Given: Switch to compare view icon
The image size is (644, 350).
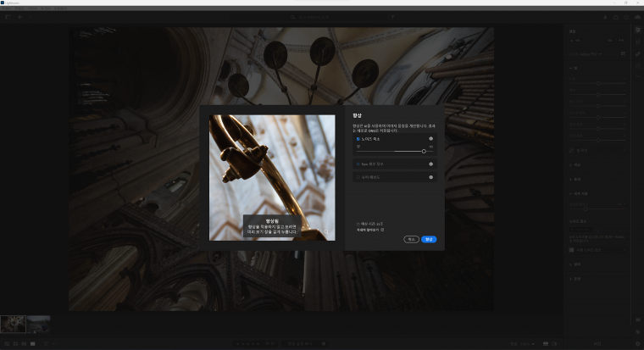Looking at the screenshot, I should 24,343.
